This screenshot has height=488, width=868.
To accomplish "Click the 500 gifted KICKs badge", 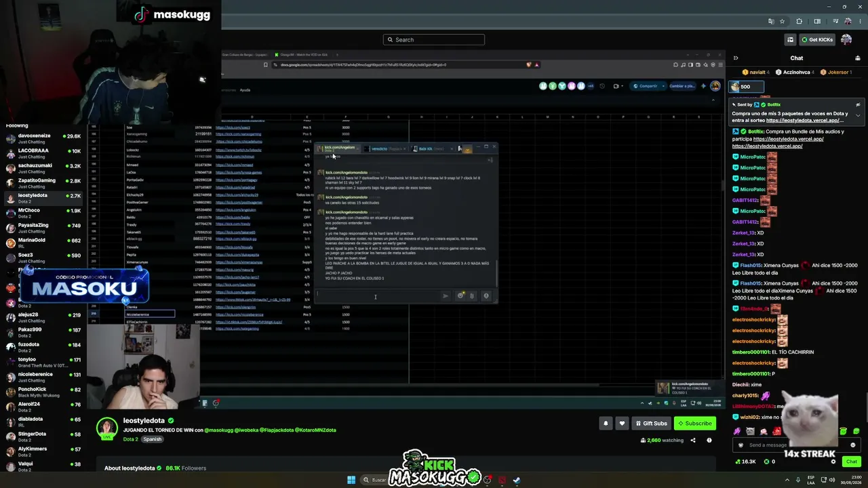I will click(x=746, y=87).
